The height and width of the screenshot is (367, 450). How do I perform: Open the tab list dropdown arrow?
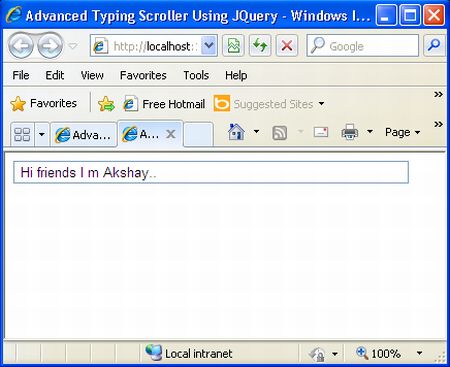tap(42, 134)
